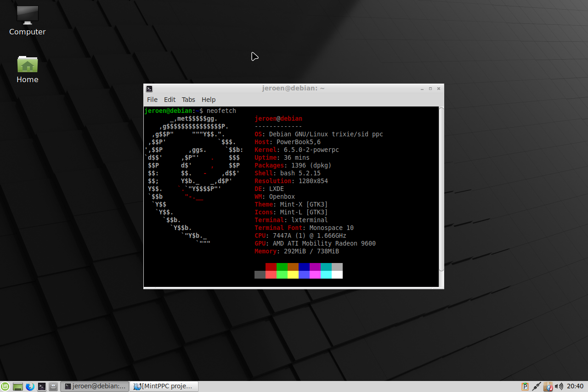Click the 'Icons: Mint-L [GTK3]' line
588x392 pixels.
[291, 212]
